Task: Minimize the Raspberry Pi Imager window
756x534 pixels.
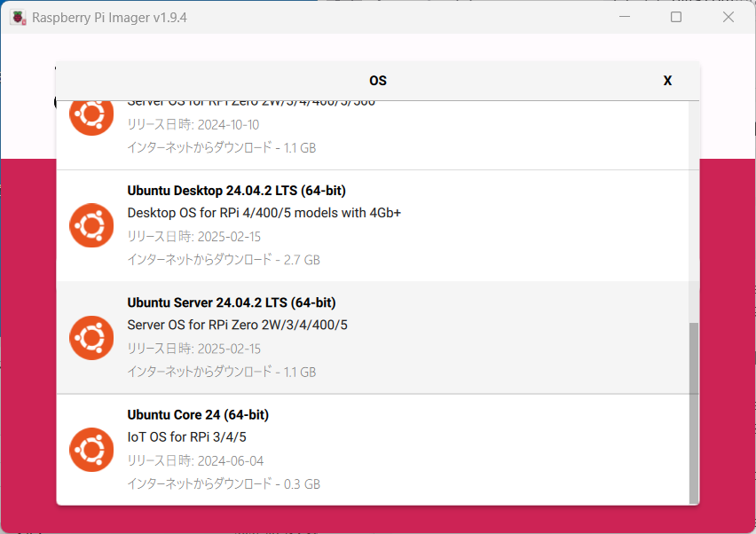Action: 625,17
